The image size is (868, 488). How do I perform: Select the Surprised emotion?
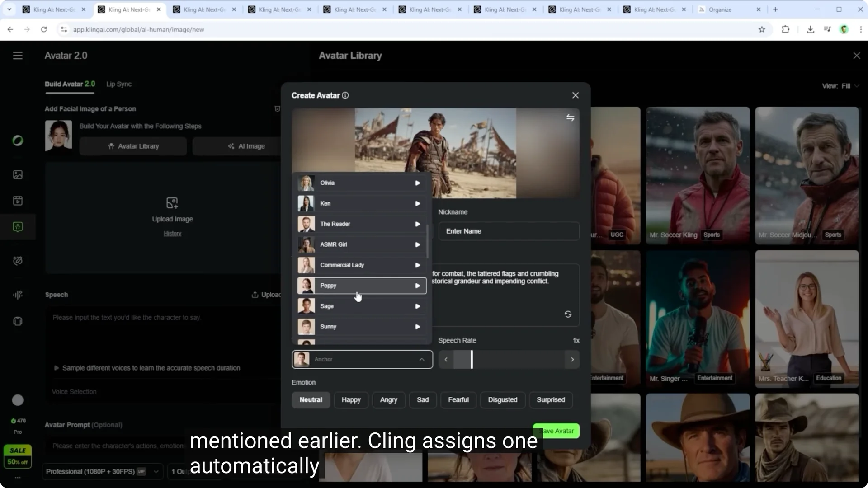(x=551, y=400)
